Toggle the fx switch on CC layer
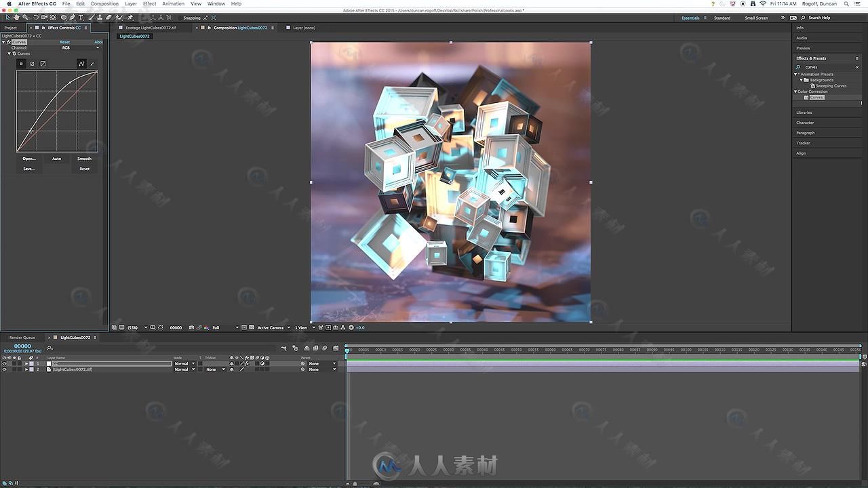The height and width of the screenshot is (488, 868). point(247,363)
